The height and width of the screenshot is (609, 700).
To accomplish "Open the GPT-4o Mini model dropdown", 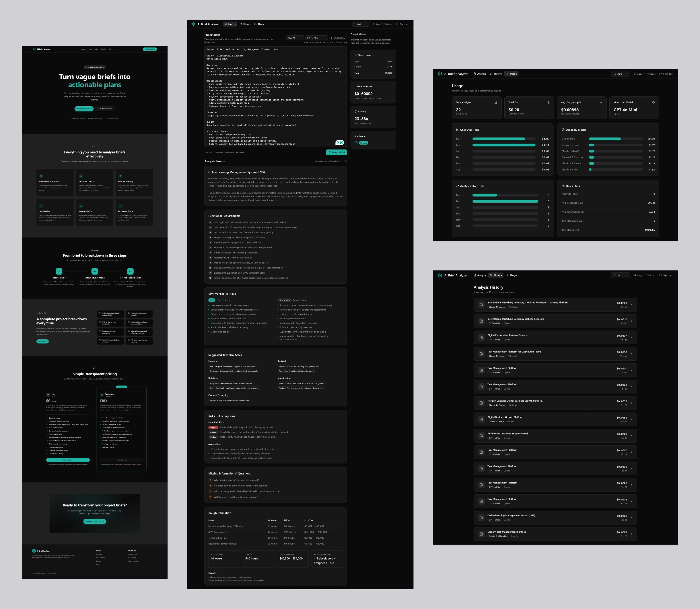I will point(316,38).
